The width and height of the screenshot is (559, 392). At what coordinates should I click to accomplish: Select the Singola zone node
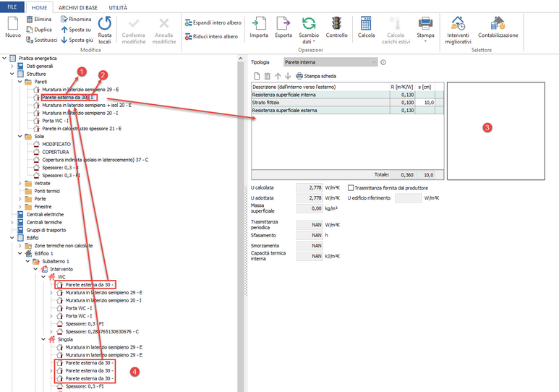[x=65, y=339]
